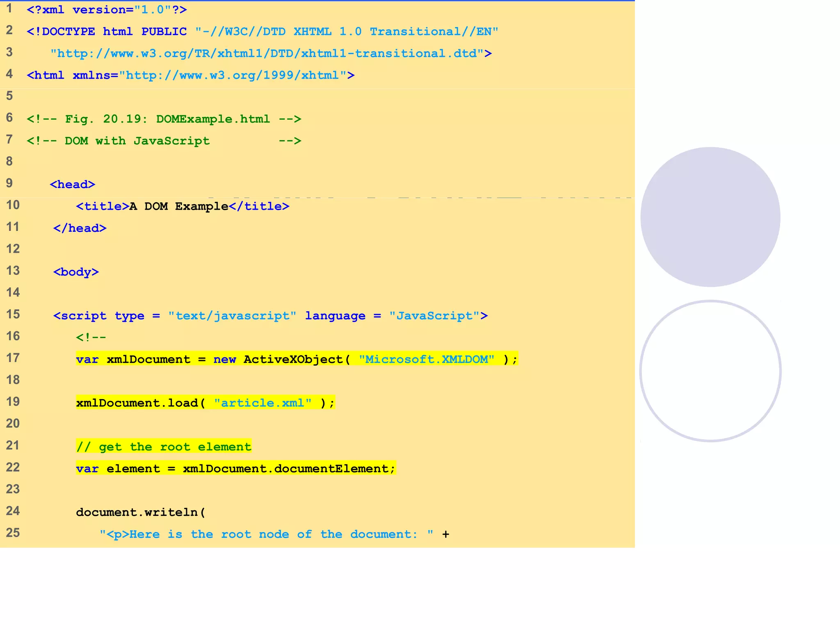
Task: Click the XML version declaration on line 1
Action: (x=107, y=9)
